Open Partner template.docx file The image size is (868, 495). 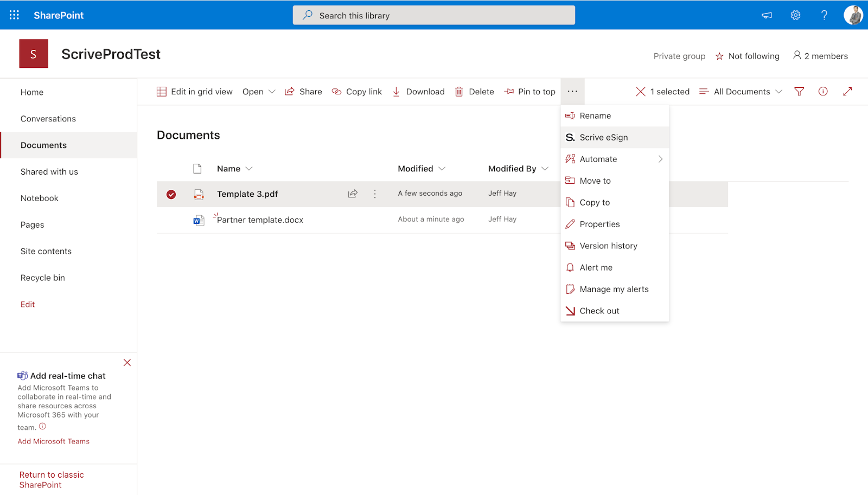point(260,220)
